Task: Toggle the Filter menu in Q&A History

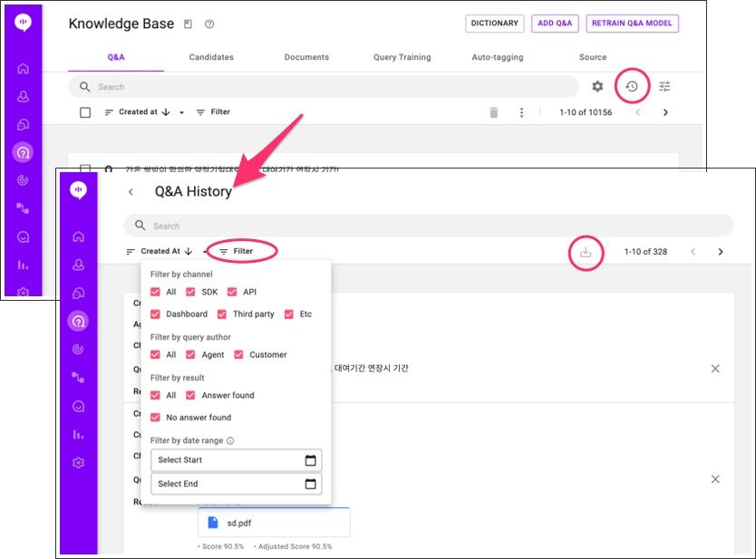Action: click(x=237, y=251)
